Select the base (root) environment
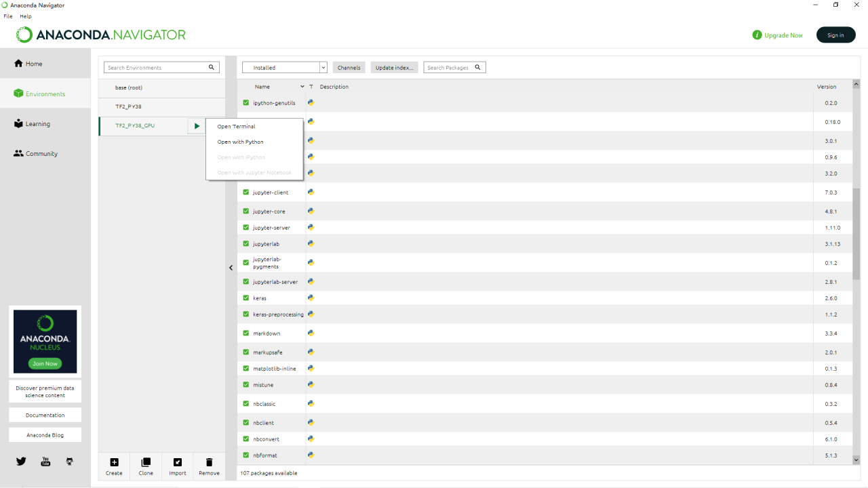 [161, 88]
